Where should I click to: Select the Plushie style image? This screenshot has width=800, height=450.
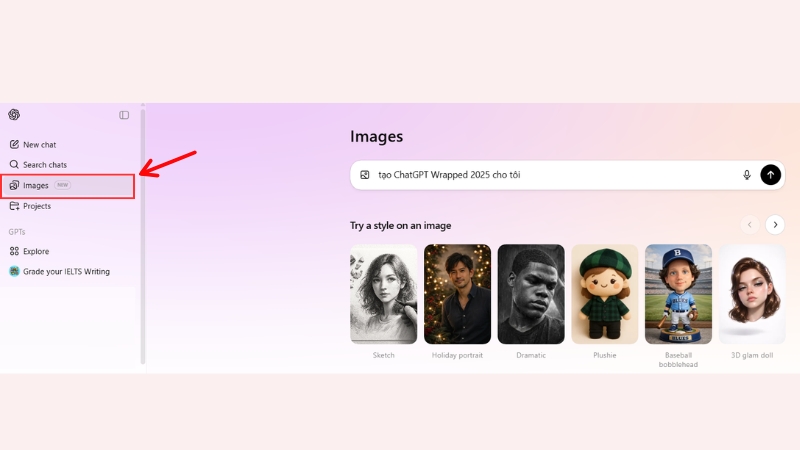click(605, 294)
